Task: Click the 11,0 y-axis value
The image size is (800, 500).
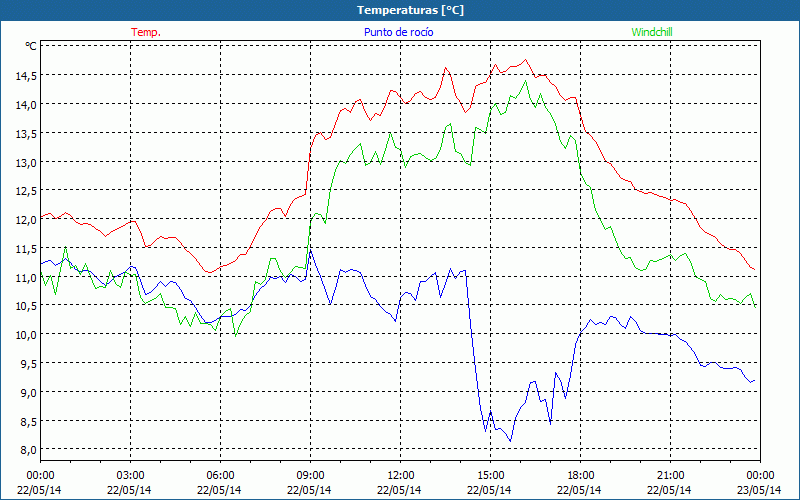Action: (26, 277)
